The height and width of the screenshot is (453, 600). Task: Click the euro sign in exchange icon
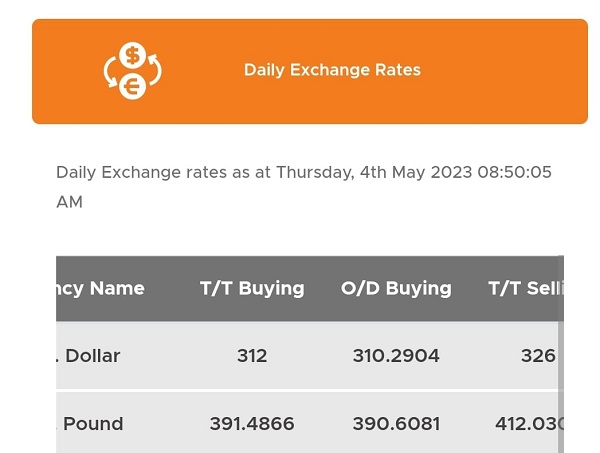click(x=132, y=86)
